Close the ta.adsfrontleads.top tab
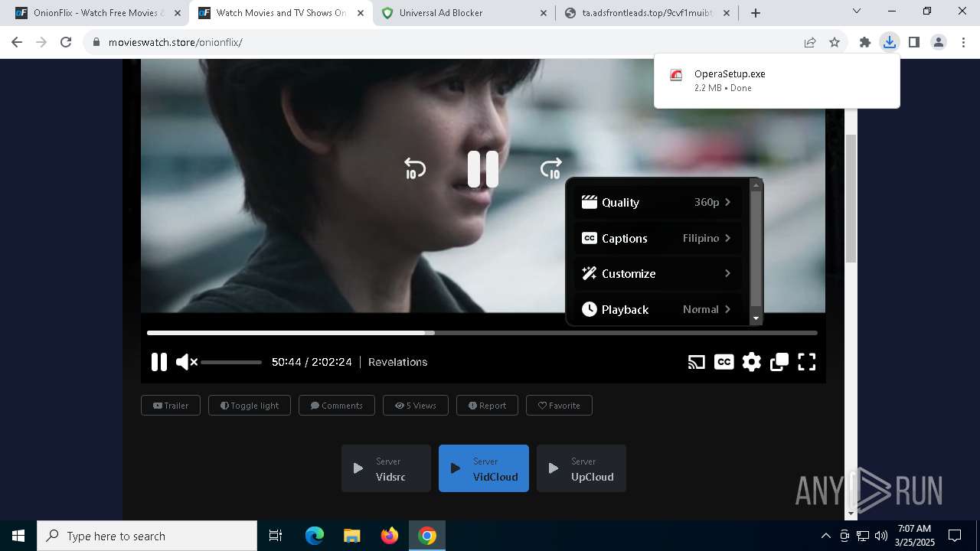The height and width of the screenshot is (551, 980). pos(726,13)
